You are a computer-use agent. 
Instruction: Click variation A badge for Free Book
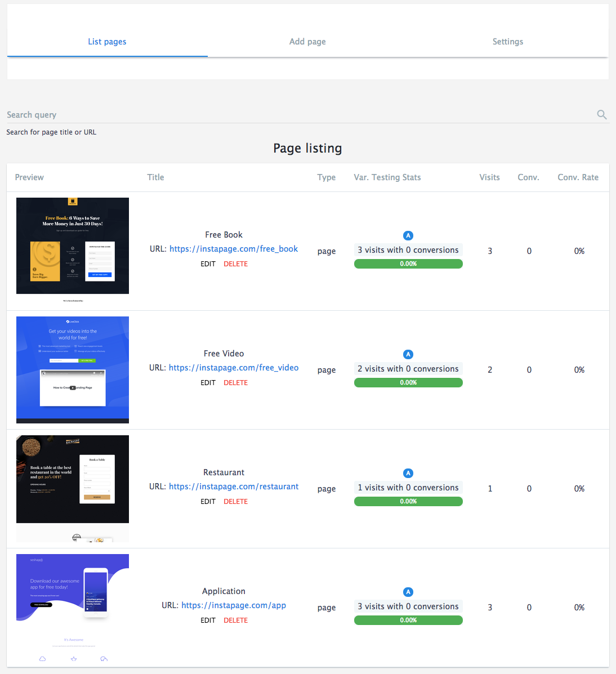click(408, 236)
